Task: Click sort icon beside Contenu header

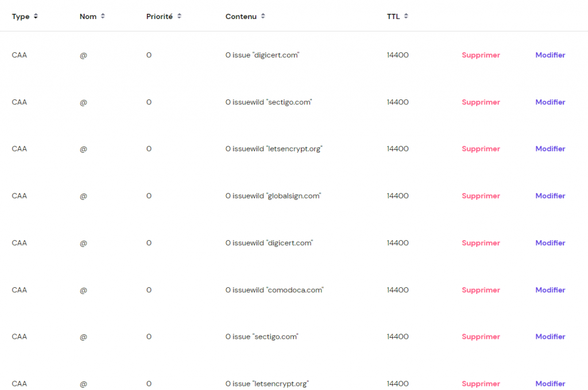Action: tap(263, 17)
